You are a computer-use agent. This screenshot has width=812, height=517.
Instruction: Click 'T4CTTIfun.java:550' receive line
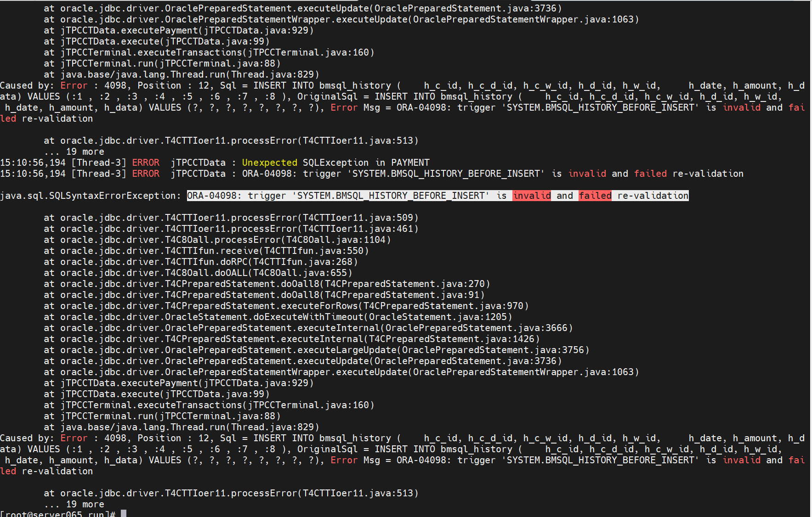coord(206,251)
